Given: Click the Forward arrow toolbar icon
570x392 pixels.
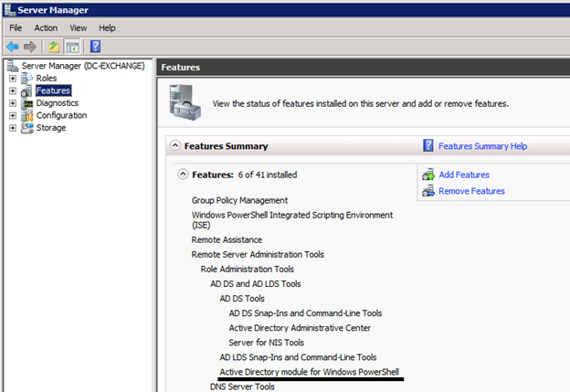Looking at the screenshot, I should (x=30, y=47).
